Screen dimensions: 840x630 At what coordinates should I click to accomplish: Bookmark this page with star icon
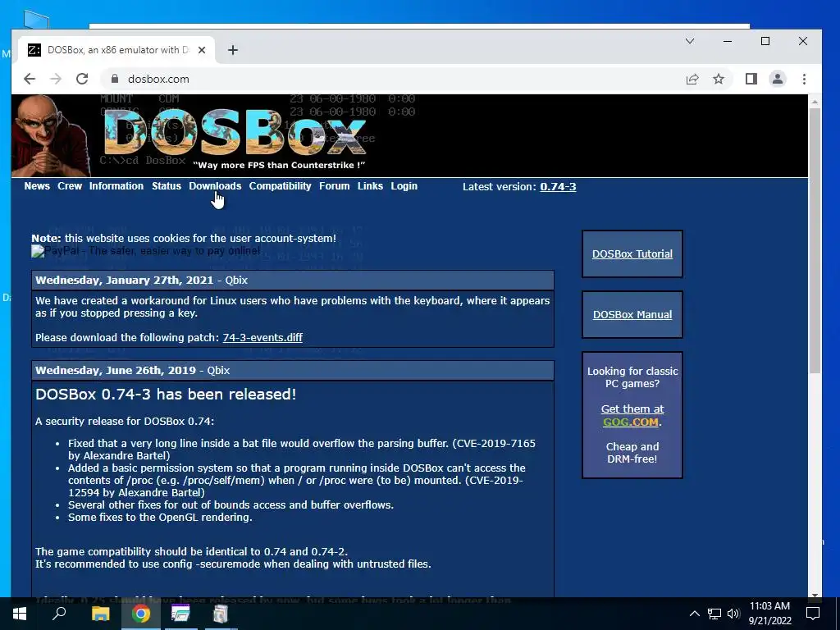pyautogui.click(x=719, y=80)
